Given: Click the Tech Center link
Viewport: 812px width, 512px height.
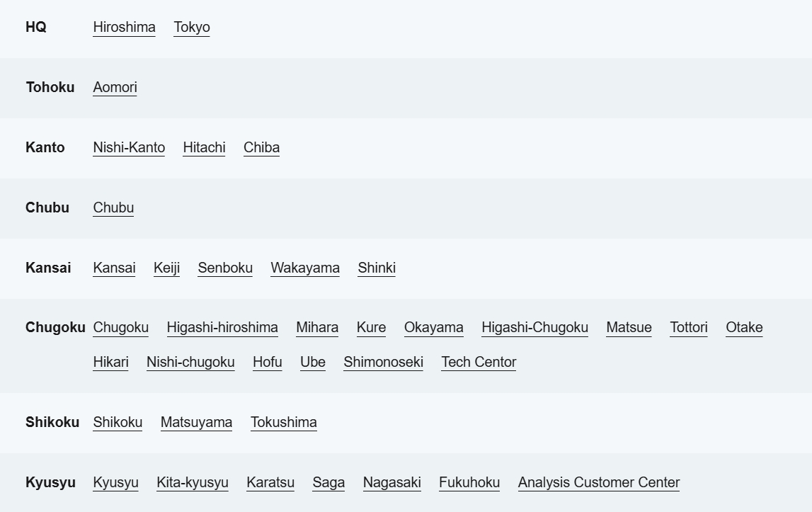Looking at the screenshot, I should click(479, 362).
